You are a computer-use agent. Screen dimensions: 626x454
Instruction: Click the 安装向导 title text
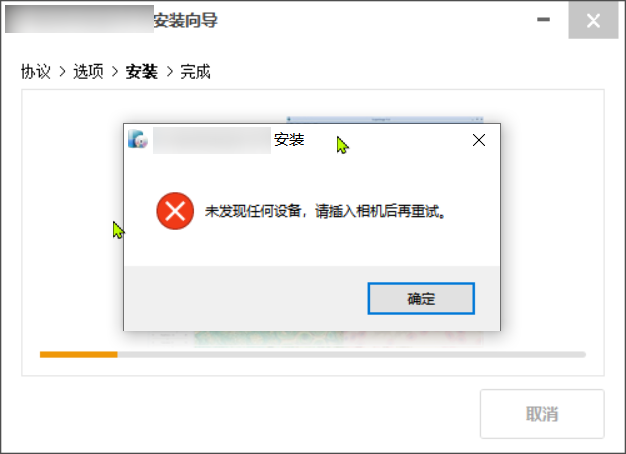(x=186, y=20)
